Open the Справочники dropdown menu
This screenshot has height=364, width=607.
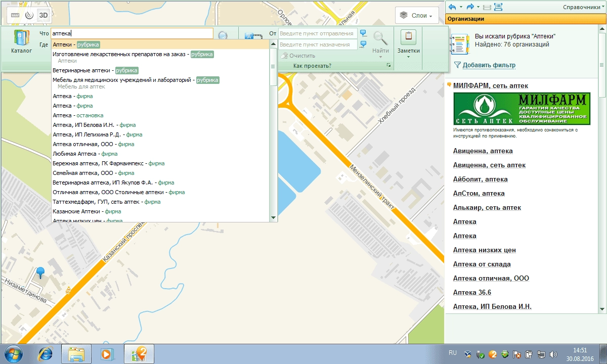584,7
